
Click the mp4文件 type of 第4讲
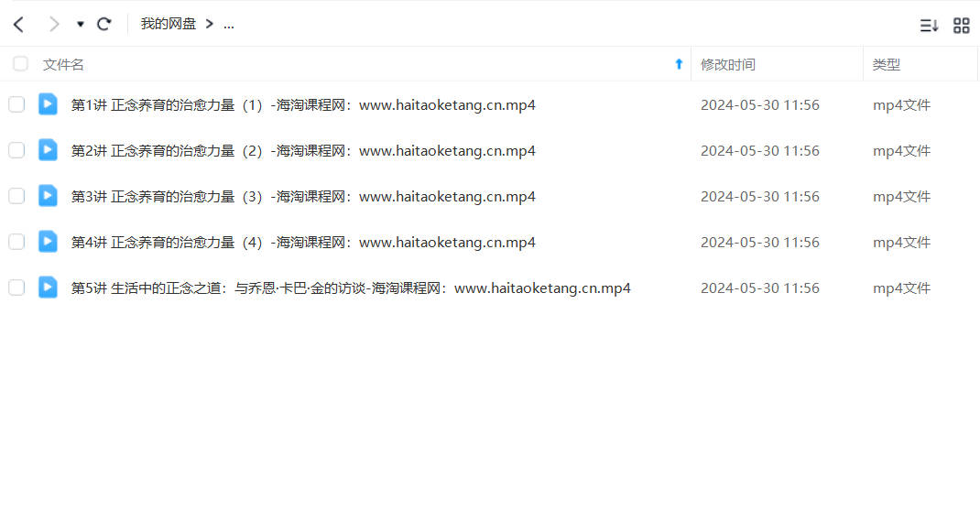click(901, 242)
